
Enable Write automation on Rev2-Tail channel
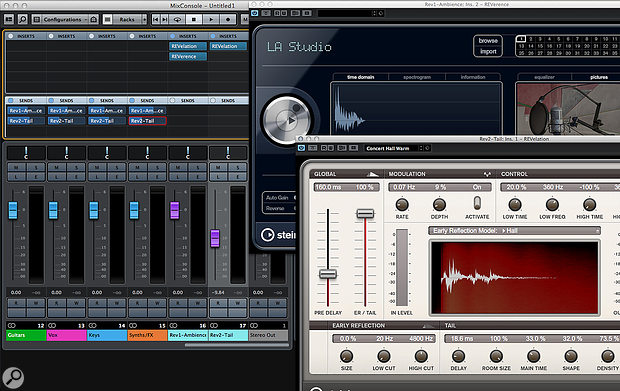[x=238, y=303]
